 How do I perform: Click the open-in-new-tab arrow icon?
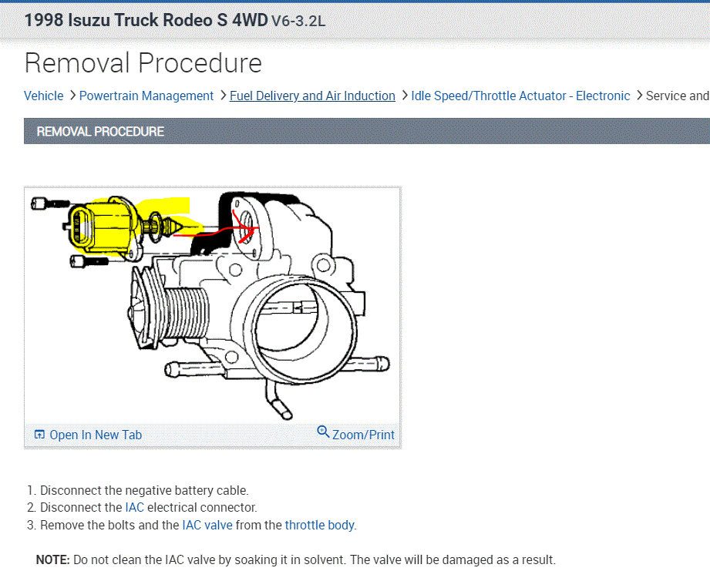(x=40, y=435)
